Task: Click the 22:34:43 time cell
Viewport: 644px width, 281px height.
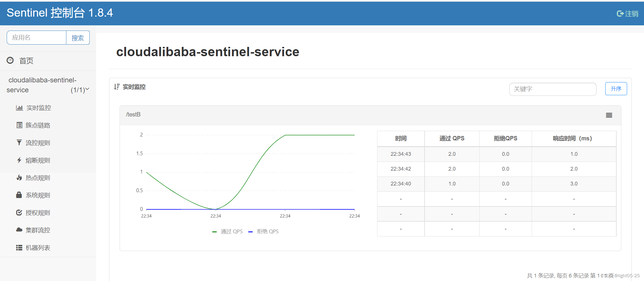Action: pyautogui.click(x=401, y=154)
